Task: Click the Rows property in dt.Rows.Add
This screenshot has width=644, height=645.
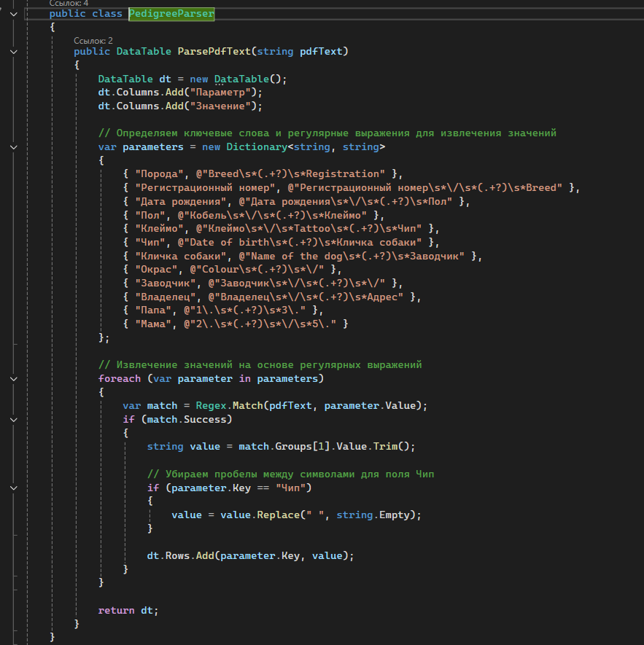Action: (x=177, y=555)
